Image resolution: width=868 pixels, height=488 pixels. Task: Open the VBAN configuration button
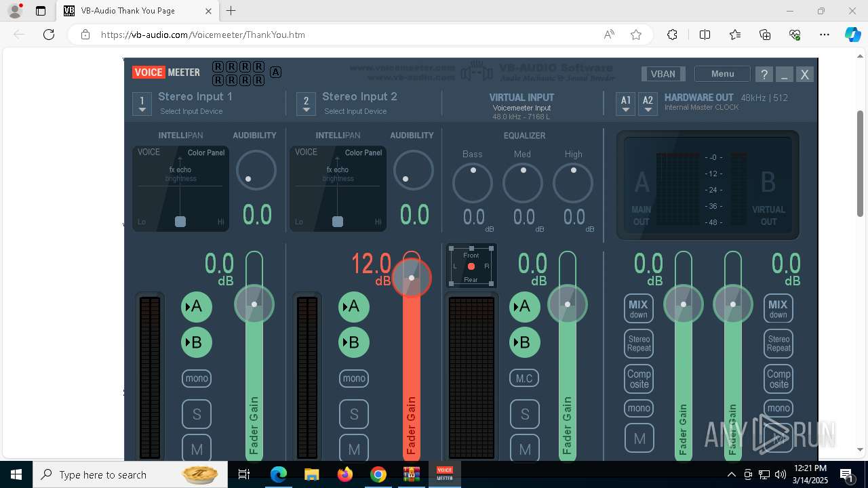pyautogui.click(x=663, y=74)
